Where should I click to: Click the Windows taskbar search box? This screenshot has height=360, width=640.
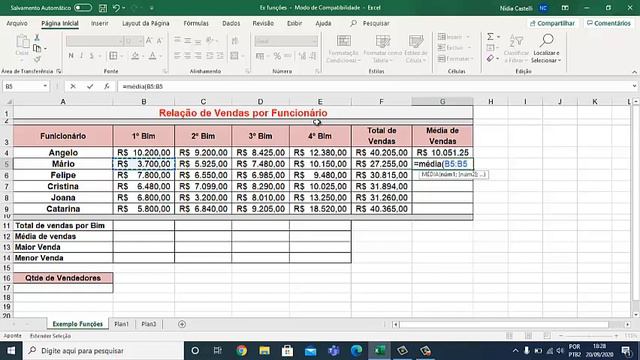pyautogui.click(x=103, y=351)
